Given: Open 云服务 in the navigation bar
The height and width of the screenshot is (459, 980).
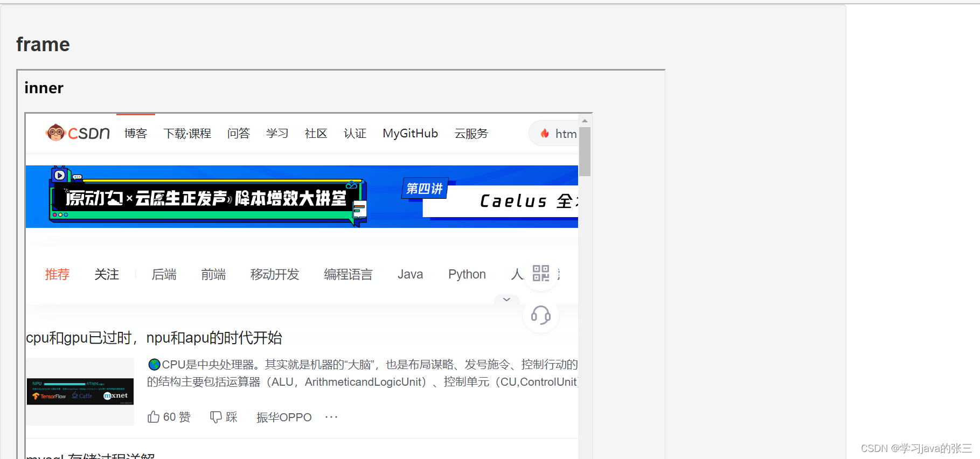Looking at the screenshot, I should [x=471, y=134].
